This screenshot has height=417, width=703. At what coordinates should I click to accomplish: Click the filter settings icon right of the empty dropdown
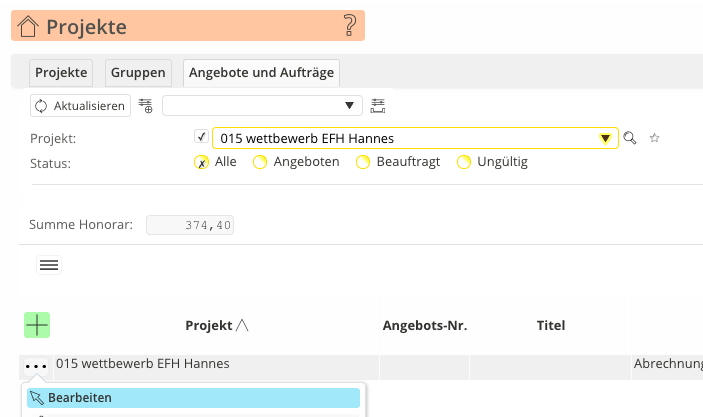coord(378,105)
